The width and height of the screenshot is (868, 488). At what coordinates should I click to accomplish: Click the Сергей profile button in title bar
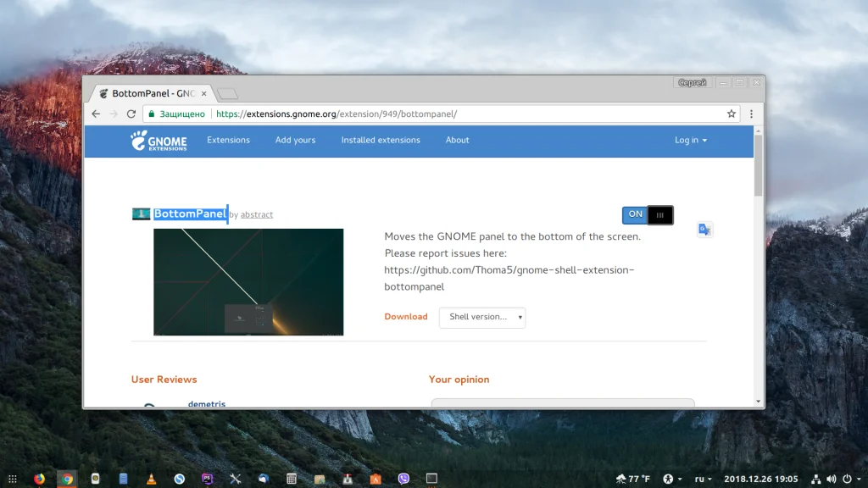(x=692, y=82)
